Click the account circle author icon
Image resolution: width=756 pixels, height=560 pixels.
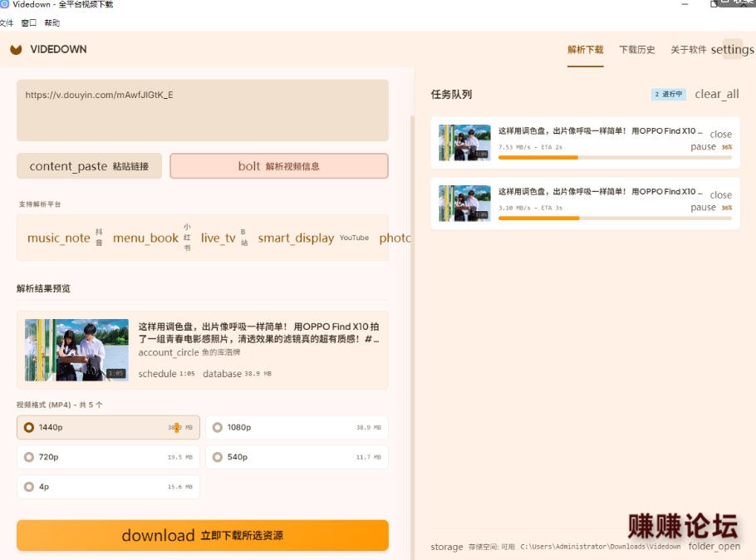pos(169,352)
